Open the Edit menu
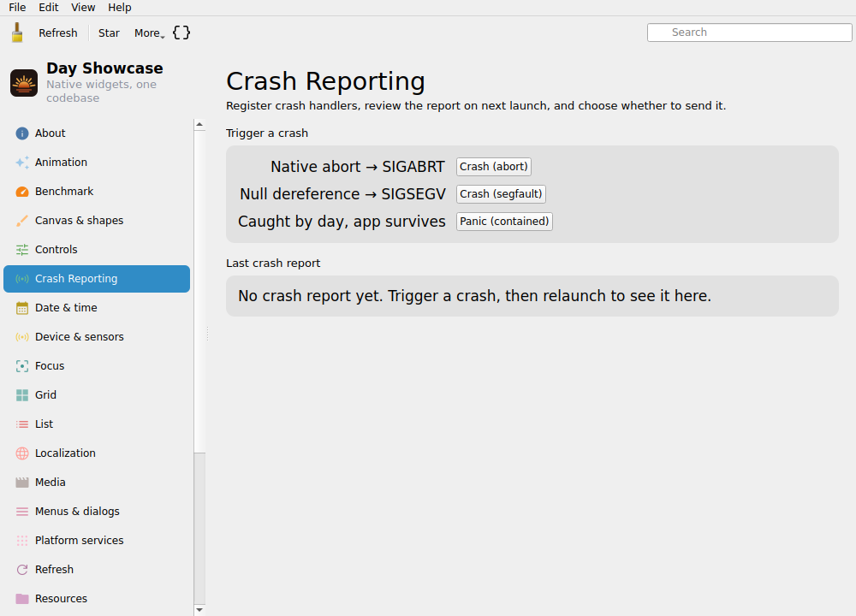 coord(49,8)
